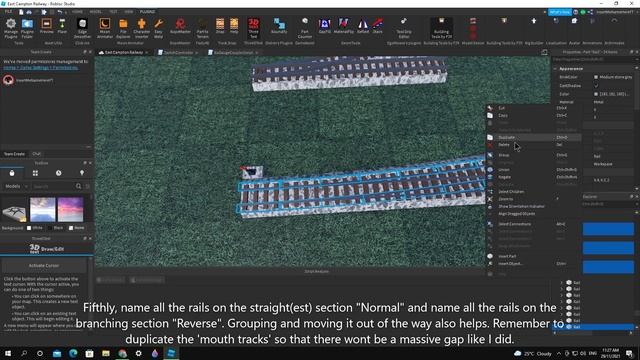Open the Tool Grip Editor plugin
The image size is (640, 360).
coord(404,27)
